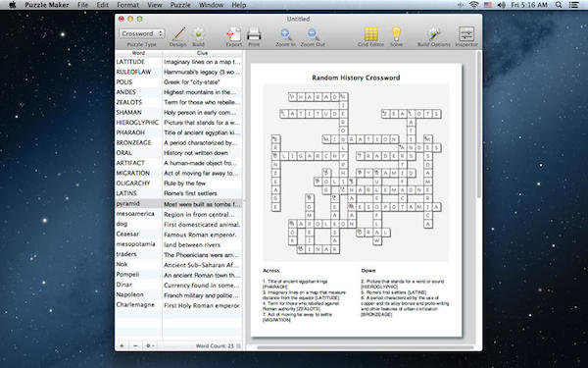Select the OLIGARCHY word row

tap(178, 184)
